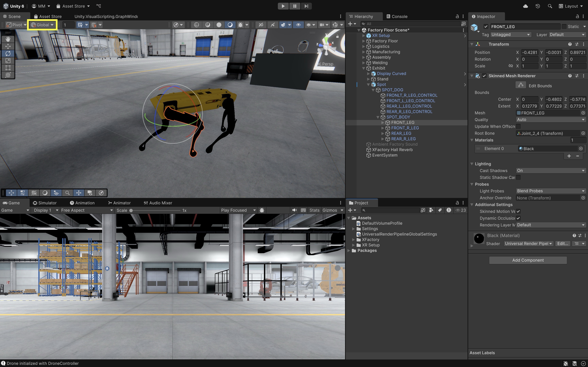The image size is (588, 367).
Task: Mute audio in Game view
Action: coord(294,210)
